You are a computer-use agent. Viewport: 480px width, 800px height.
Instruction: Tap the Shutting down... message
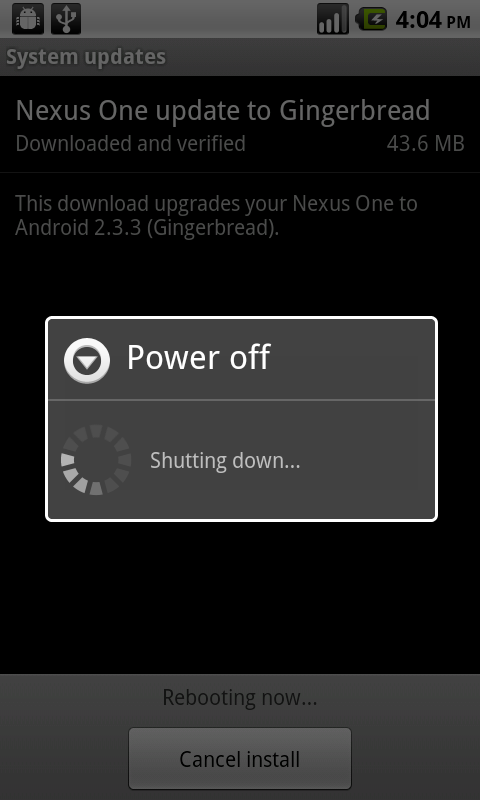click(225, 461)
